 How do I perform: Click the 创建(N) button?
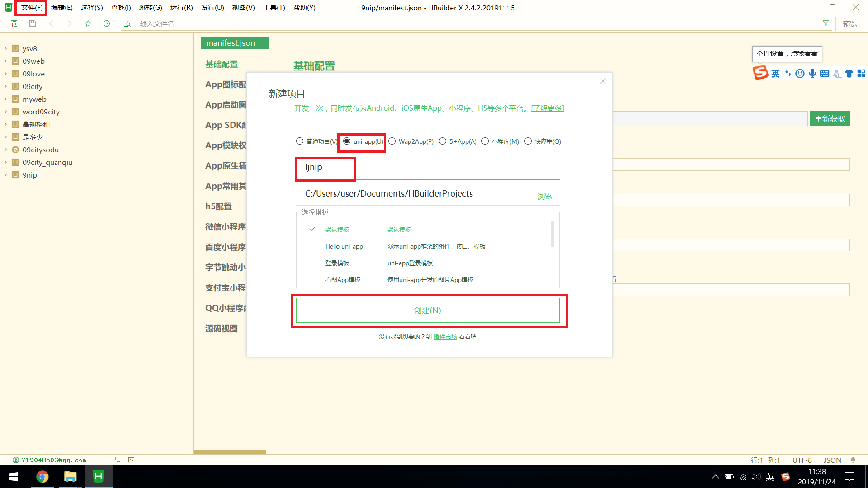[x=428, y=310]
